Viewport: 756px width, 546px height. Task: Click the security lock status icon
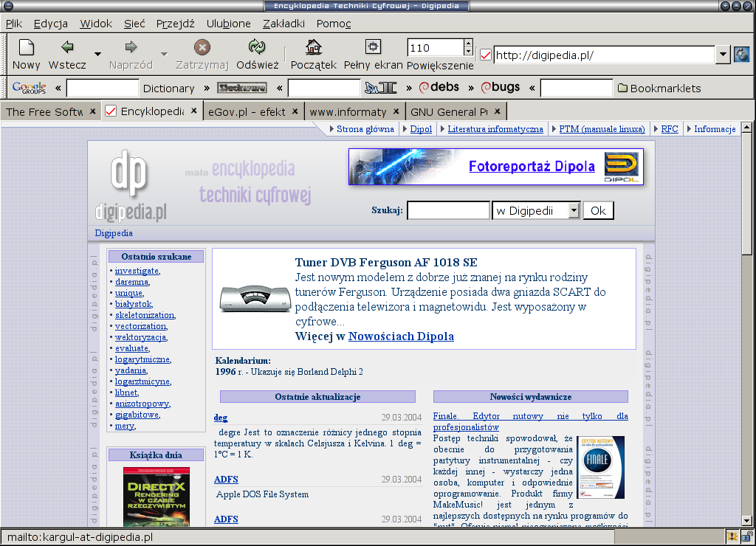[747, 536]
